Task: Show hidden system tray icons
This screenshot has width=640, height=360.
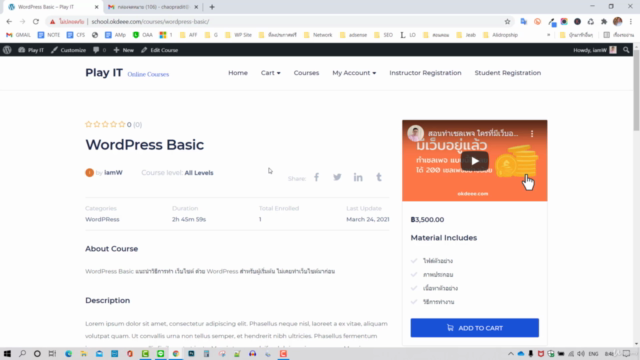Action: 511,354
